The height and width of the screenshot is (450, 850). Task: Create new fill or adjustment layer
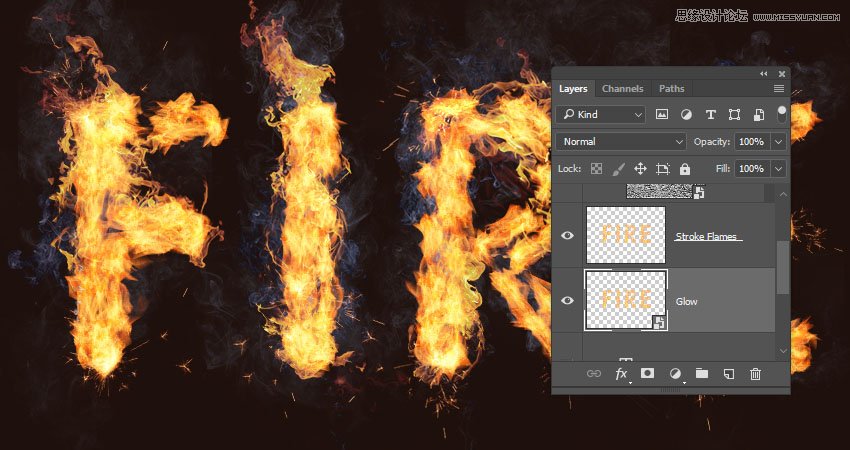tap(675, 374)
